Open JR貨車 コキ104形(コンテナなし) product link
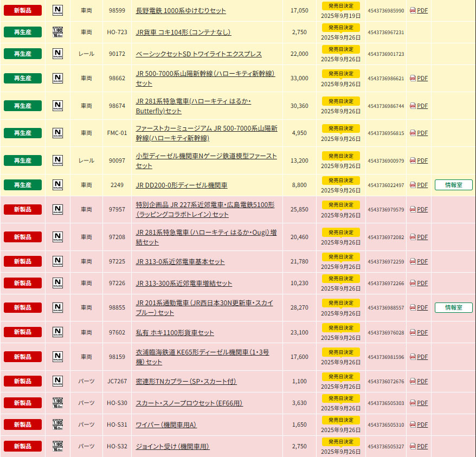476x457 pixels. (183, 32)
